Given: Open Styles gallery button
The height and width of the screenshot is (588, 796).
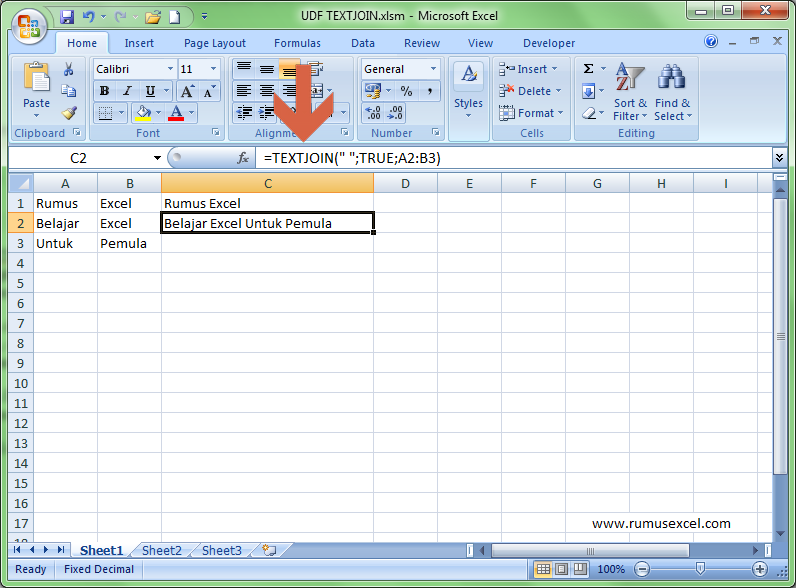Looking at the screenshot, I should tap(468, 91).
